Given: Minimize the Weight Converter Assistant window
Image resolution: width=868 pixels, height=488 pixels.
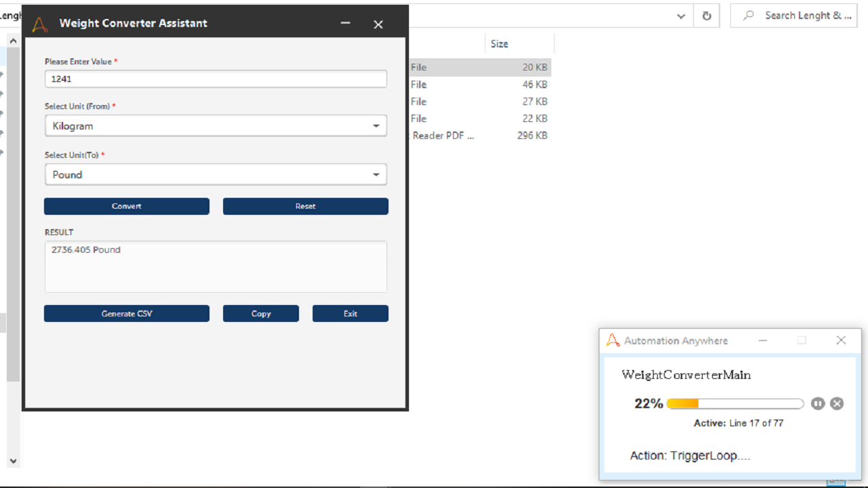Looking at the screenshot, I should pos(346,24).
